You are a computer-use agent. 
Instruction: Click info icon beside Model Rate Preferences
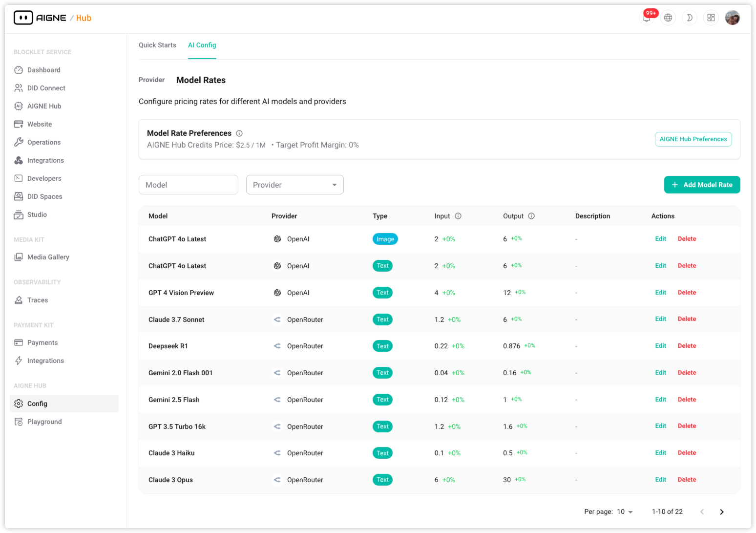(x=239, y=133)
